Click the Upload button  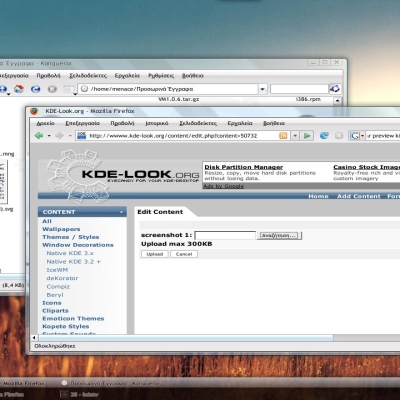pyautogui.click(x=155, y=254)
